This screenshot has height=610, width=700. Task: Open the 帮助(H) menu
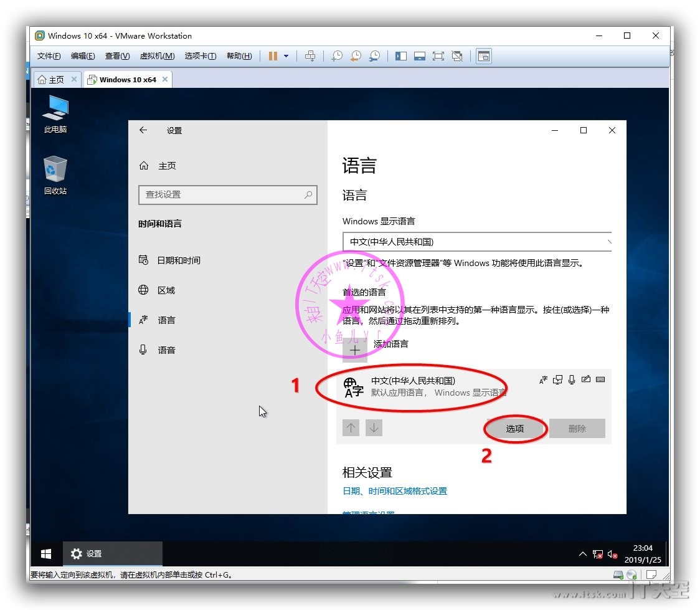[x=239, y=56]
